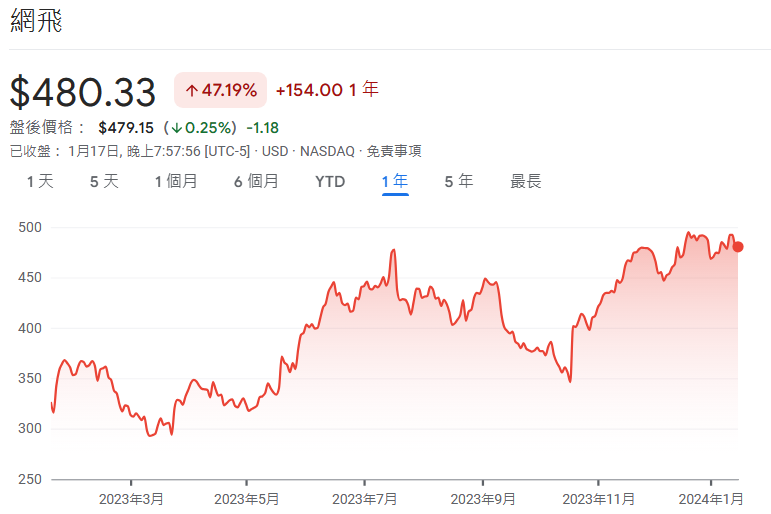The height and width of the screenshot is (514, 771).
Task: Click the 網飛 stock title
Action: (x=36, y=21)
